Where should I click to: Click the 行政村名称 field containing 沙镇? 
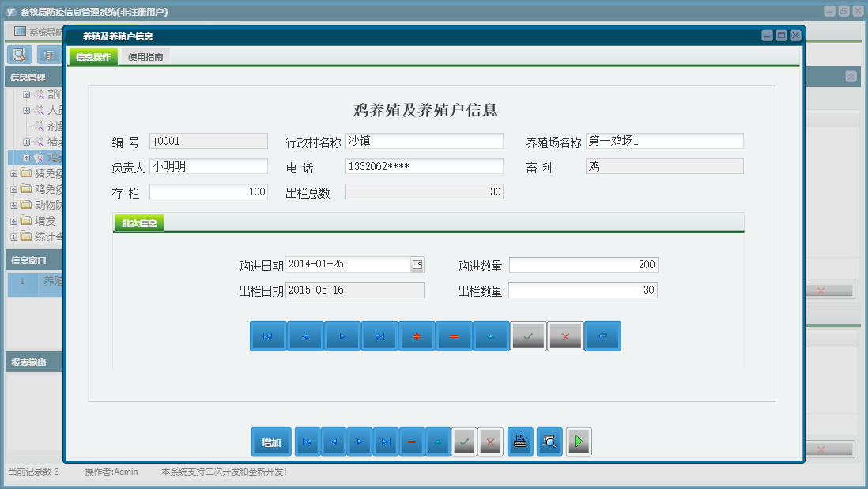tap(424, 141)
